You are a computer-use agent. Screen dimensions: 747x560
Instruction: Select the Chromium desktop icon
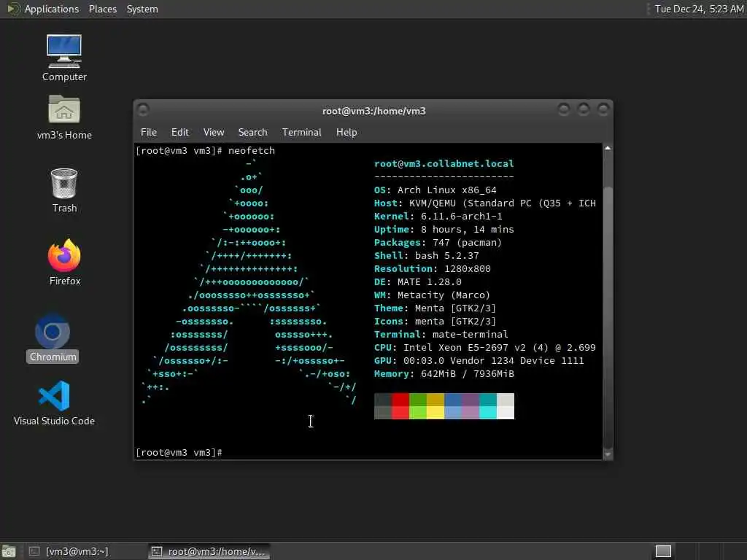tap(53, 338)
